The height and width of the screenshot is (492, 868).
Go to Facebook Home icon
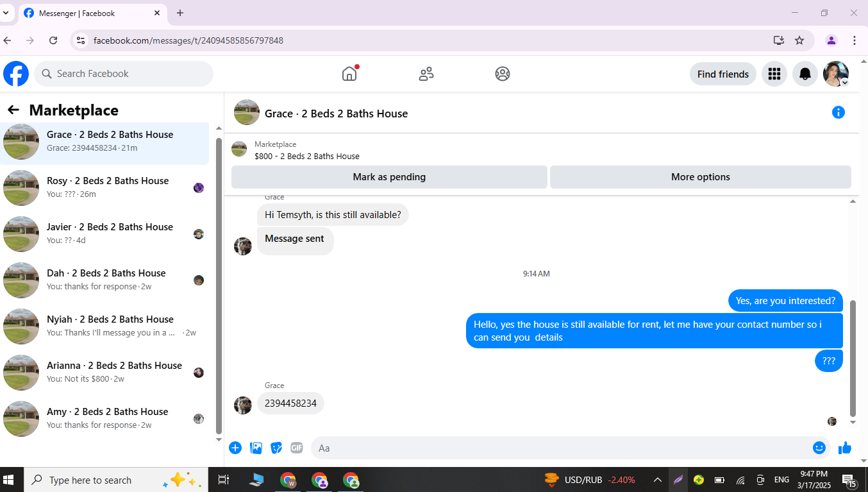tap(349, 74)
